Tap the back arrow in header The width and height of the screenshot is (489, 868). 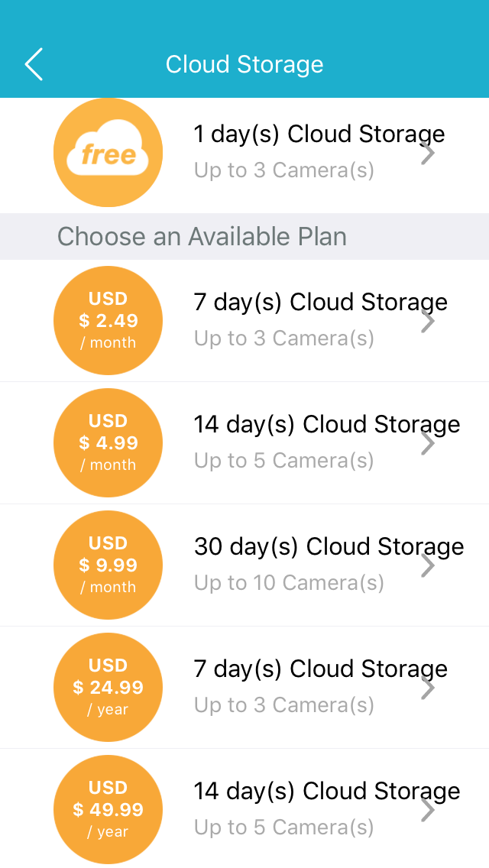click(34, 64)
